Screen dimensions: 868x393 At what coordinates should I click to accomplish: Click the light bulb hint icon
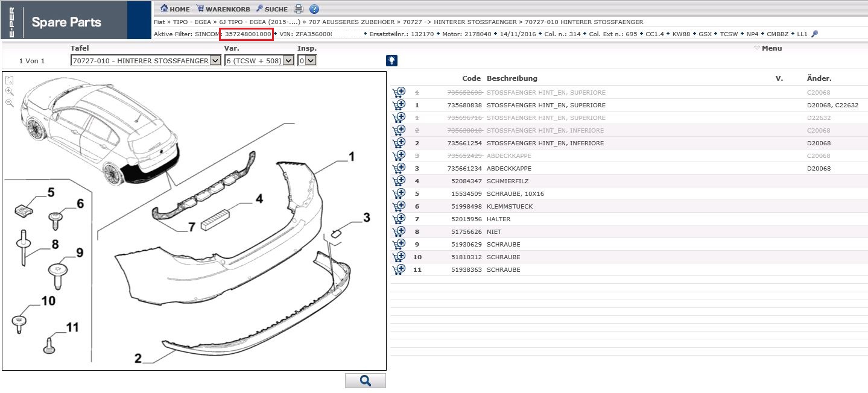[392, 60]
